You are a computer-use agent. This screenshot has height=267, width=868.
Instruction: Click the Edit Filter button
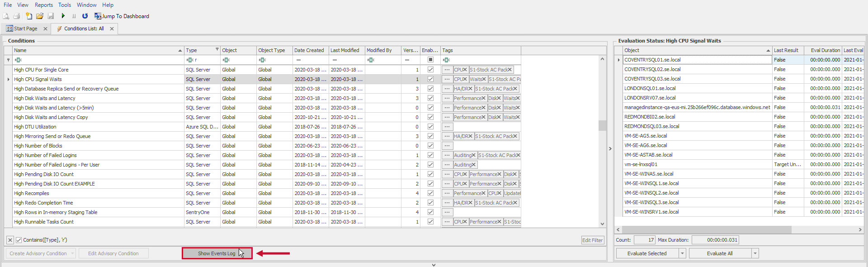[592, 240]
